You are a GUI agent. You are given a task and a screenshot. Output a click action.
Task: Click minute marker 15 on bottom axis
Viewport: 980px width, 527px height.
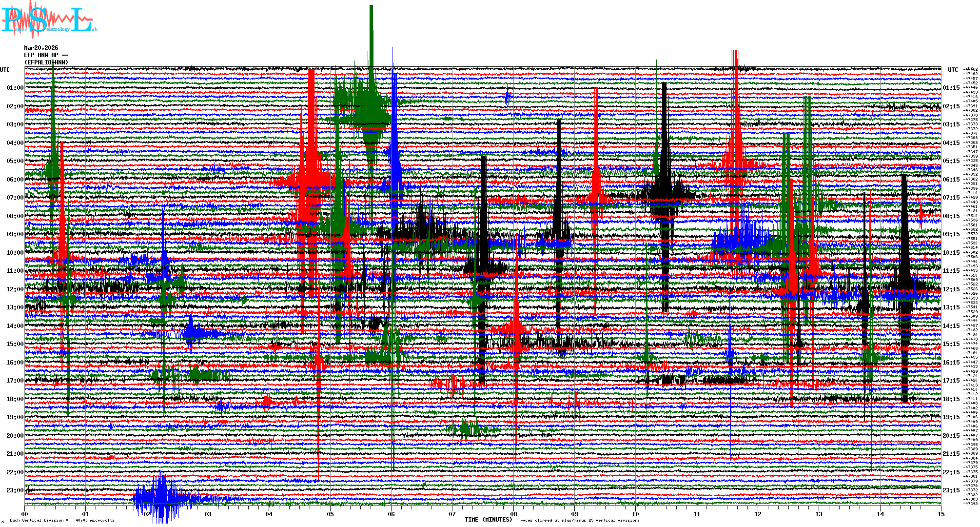point(941,514)
